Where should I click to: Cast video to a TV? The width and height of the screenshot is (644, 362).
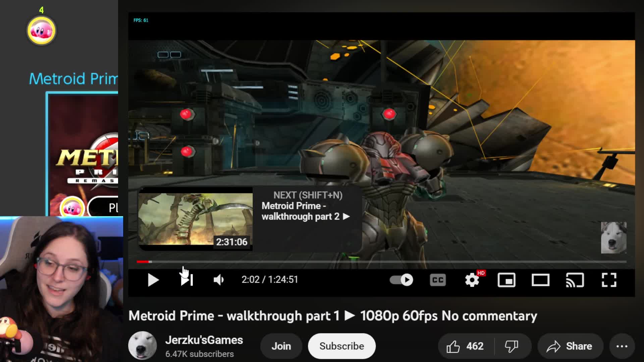575,280
